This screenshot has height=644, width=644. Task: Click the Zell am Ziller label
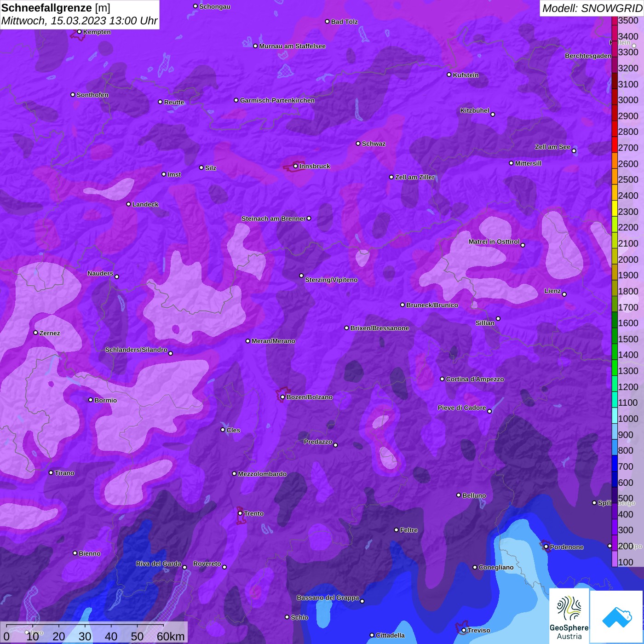click(415, 177)
